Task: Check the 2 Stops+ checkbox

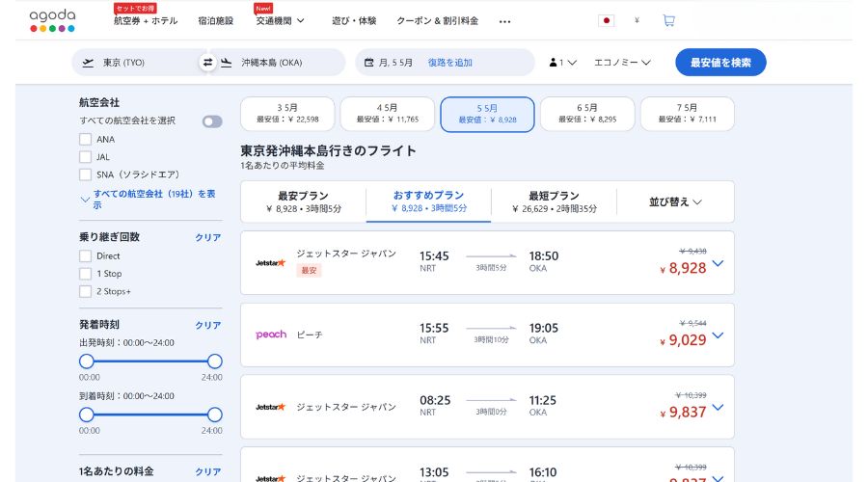Action: pyautogui.click(x=85, y=292)
